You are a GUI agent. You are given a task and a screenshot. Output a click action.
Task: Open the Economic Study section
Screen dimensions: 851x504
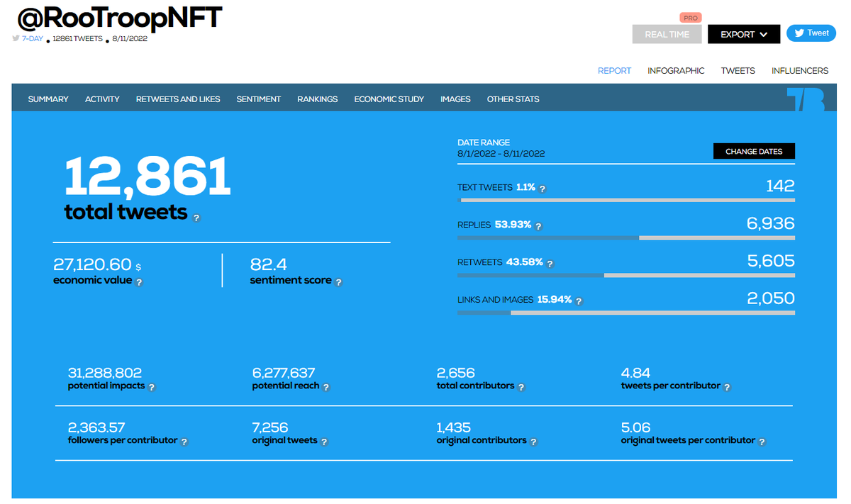coord(389,99)
